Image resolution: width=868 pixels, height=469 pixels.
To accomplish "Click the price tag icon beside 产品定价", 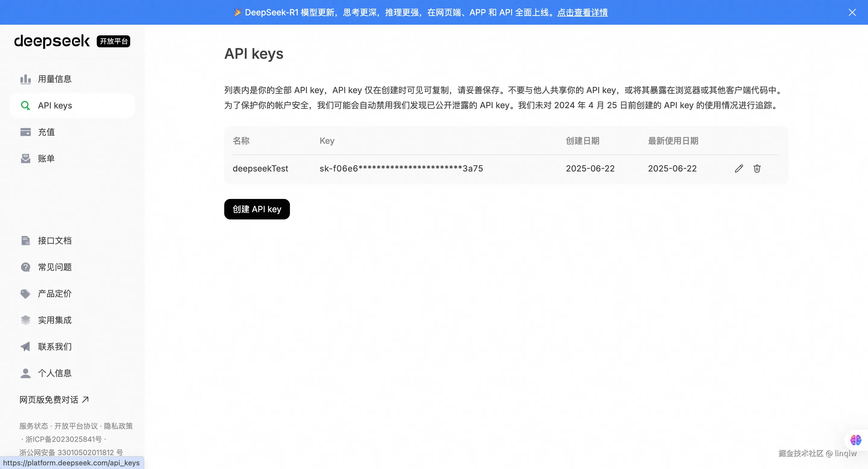I will click(26, 294).
